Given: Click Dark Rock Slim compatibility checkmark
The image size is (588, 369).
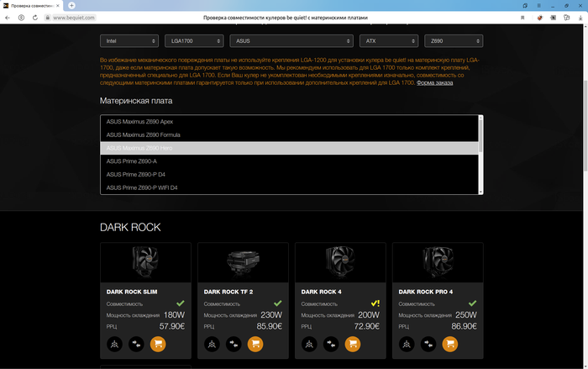Looking at the screenshot, I should (x=181, y=303).
